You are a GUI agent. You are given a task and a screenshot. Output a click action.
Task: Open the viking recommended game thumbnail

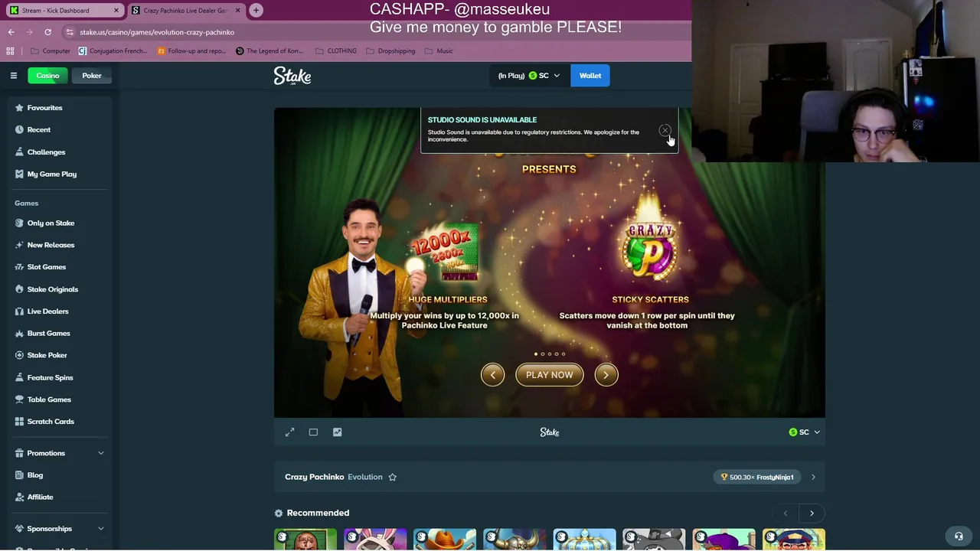(x=514, y=540)
